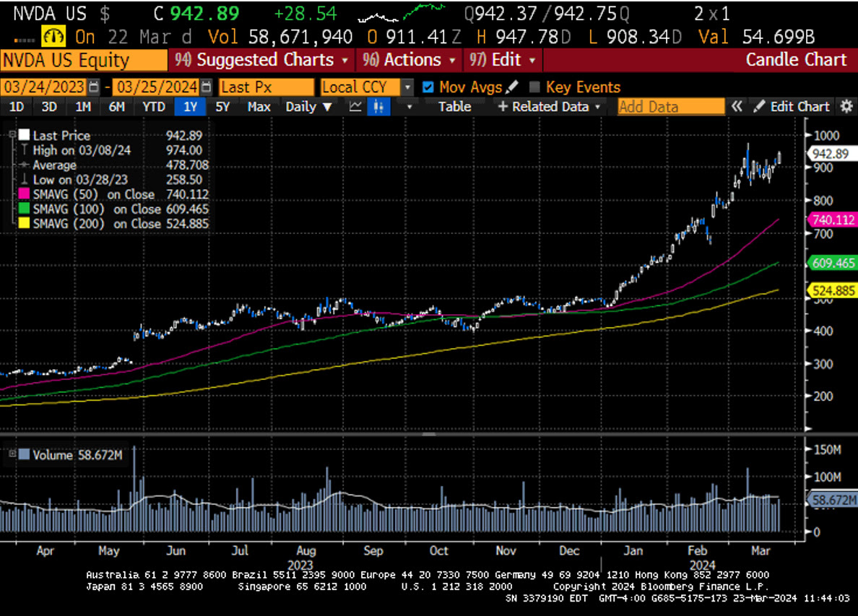
Task: Click the end date field 03/25/2024
Action: (x=157, y=87)
